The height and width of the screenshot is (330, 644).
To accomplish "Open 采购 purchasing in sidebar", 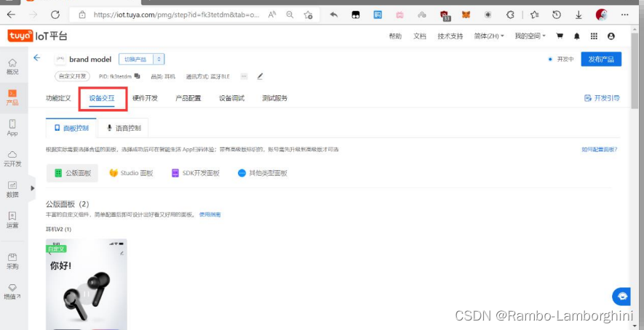I will tap(12, 261).
